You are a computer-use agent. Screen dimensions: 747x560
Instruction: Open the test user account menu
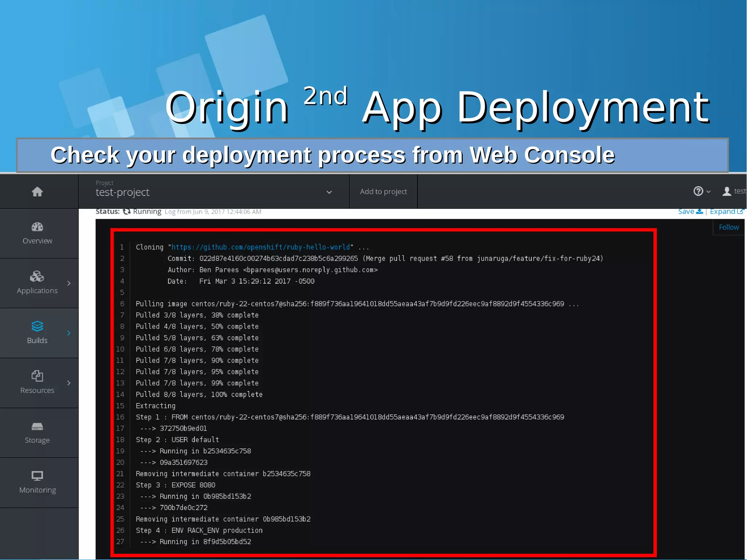tap(734, 191)
